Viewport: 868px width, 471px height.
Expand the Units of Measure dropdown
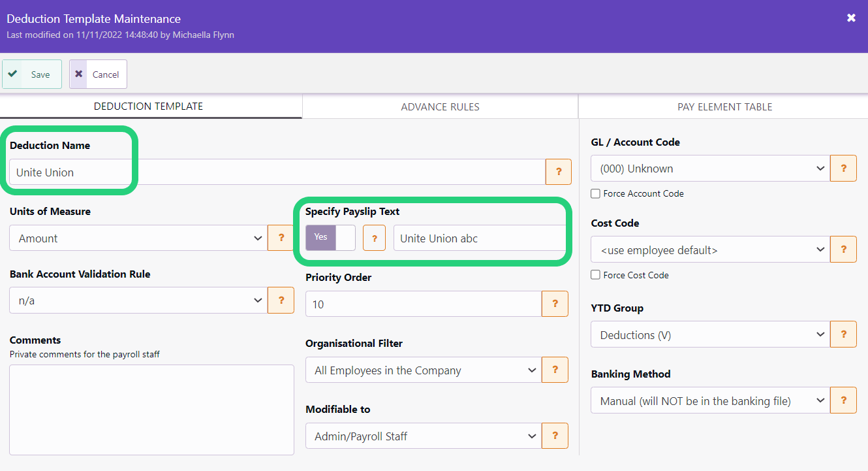(x=138, y=238)
